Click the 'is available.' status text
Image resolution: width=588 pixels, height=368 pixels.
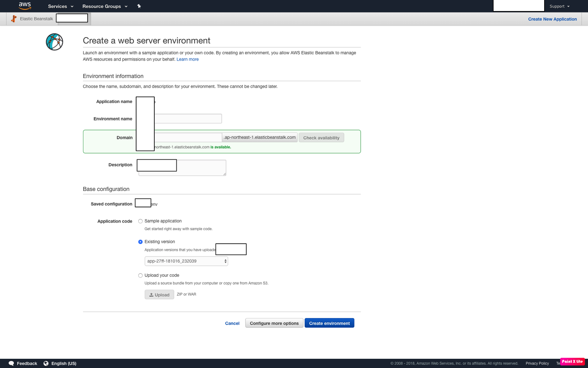click(x=221, y=147)
